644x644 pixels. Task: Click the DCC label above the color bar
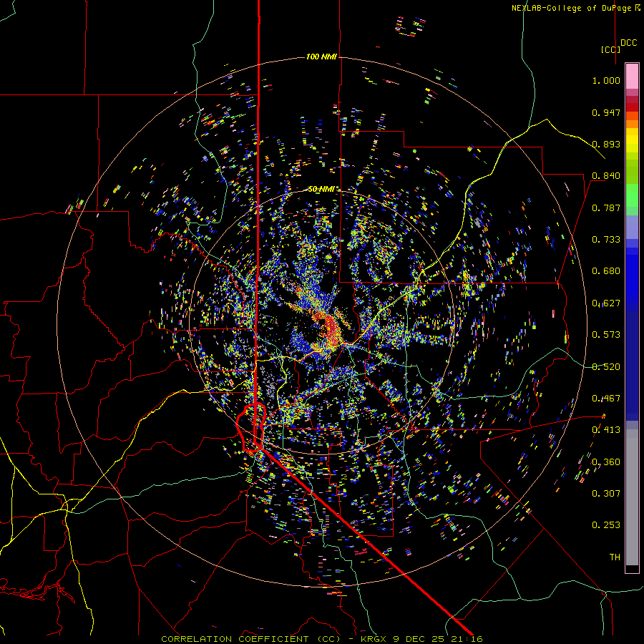628,43
